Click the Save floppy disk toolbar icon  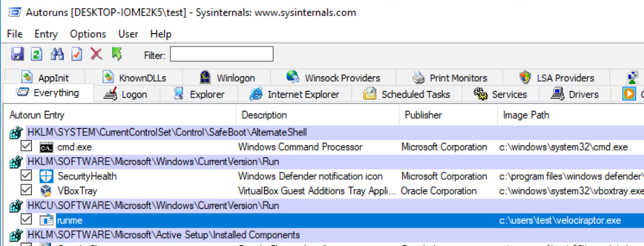(x=17, y=54)
